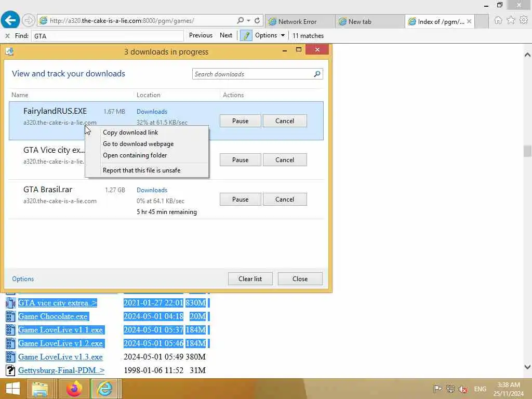Click the browser Forward arrow button
This screenshot has width=532, height=399.
pos(28,20)
